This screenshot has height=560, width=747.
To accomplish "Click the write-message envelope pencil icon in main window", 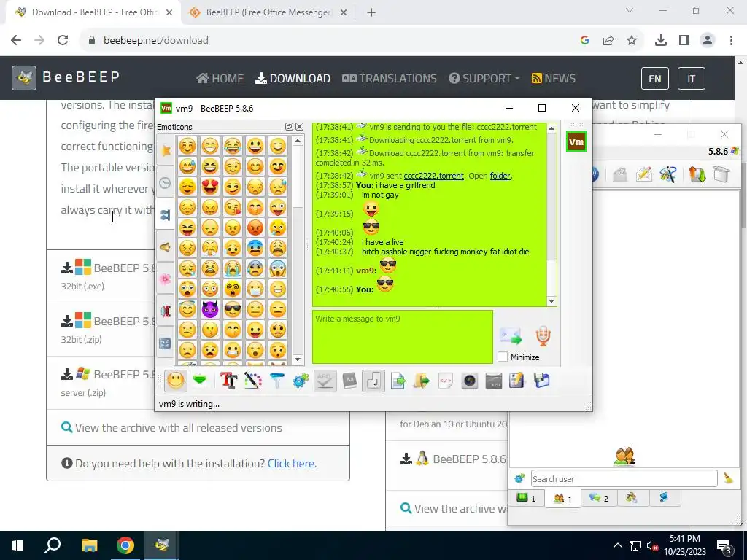I will click(x=644, y=174).
